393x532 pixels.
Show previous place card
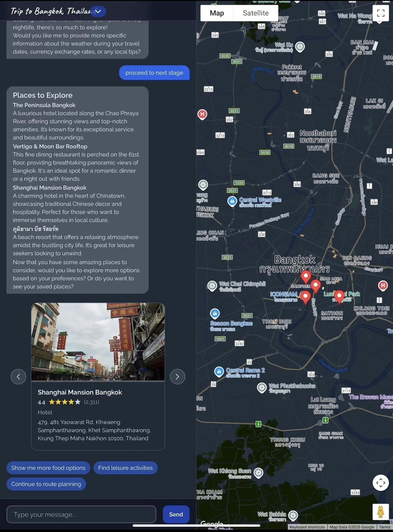coord(18,377)
